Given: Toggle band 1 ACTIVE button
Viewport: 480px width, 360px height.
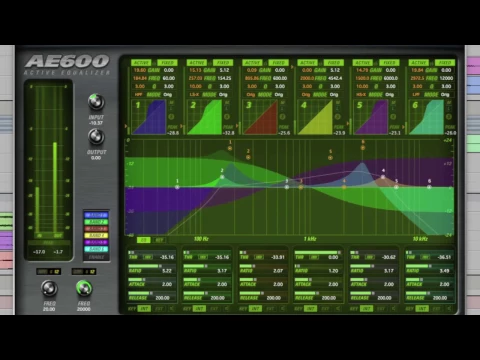Looking at the screenshot, I should tap(141, 63).
